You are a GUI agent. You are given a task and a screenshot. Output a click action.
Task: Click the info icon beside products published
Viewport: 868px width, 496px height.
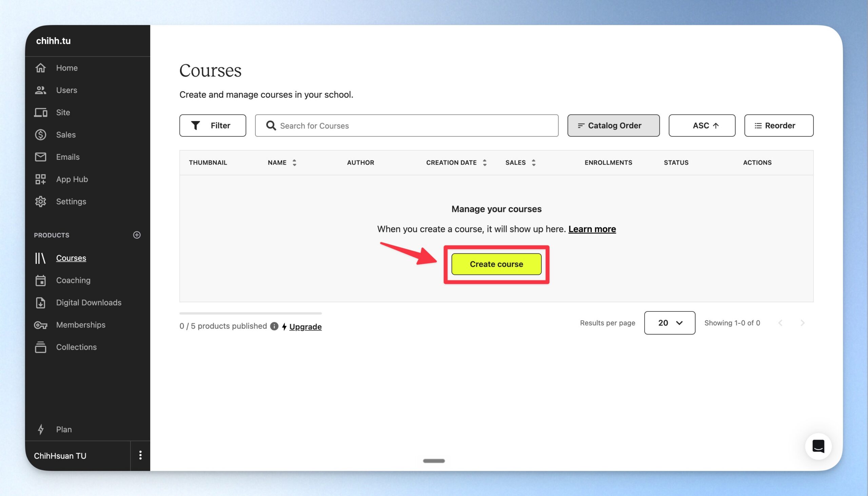coord(274,326)
